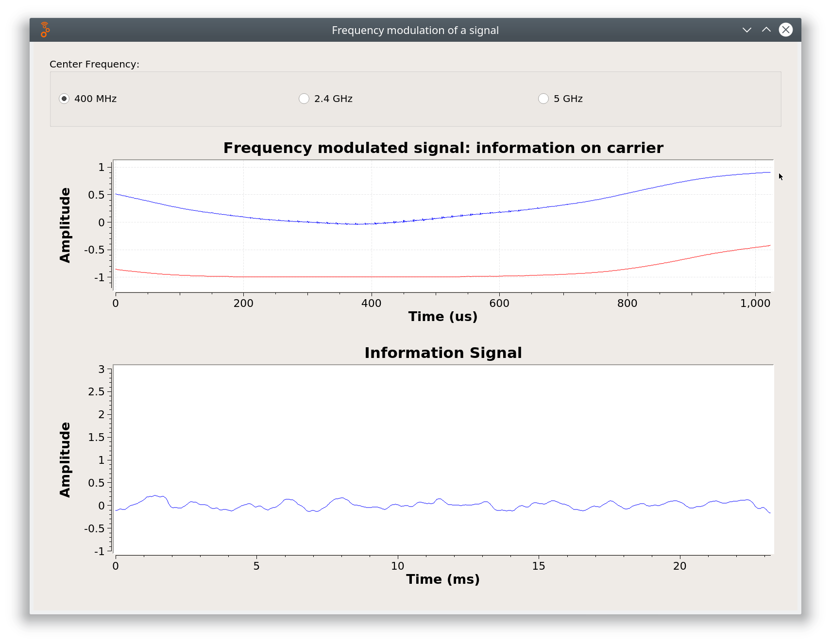Click the 400 tick on Time (us) axis
Image resolution: width=831 pixels, height=644 pixels.
pos(372,304)
